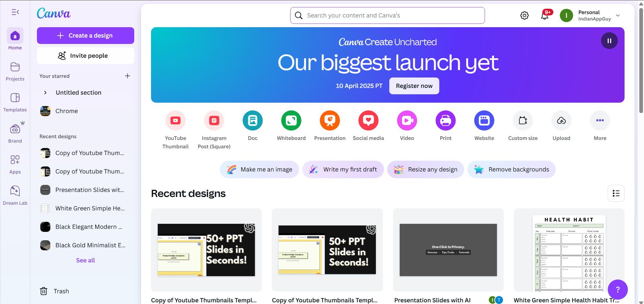Click the Presentation Slides with AI title
Screen dimensions: 644x304
coord(432,300)
